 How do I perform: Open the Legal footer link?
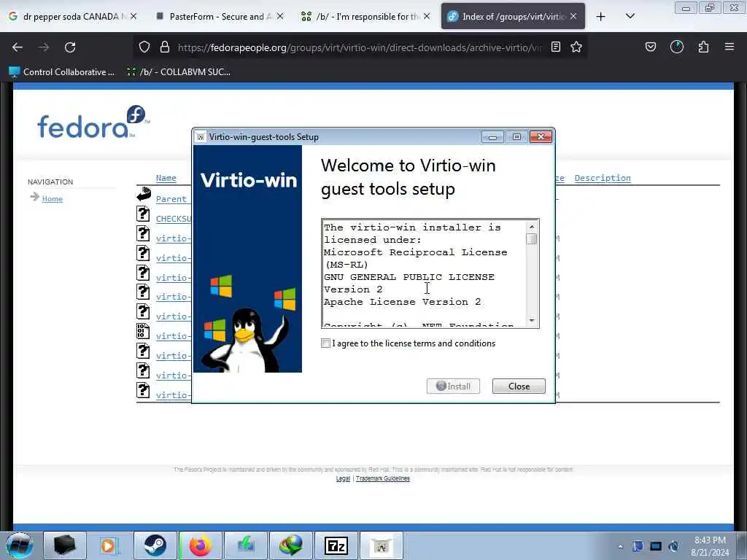click(343, 478)
